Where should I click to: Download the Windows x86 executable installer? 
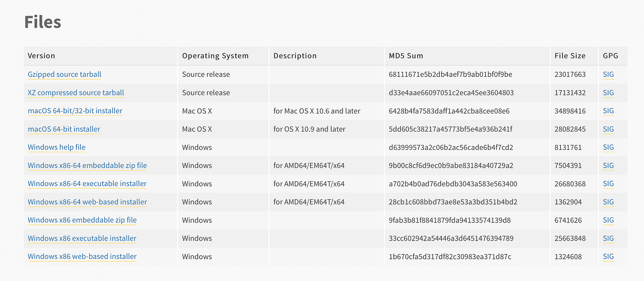tap(82, 238)
